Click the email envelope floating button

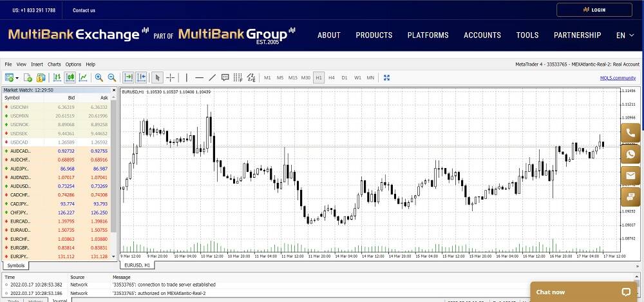click(630, 176)
